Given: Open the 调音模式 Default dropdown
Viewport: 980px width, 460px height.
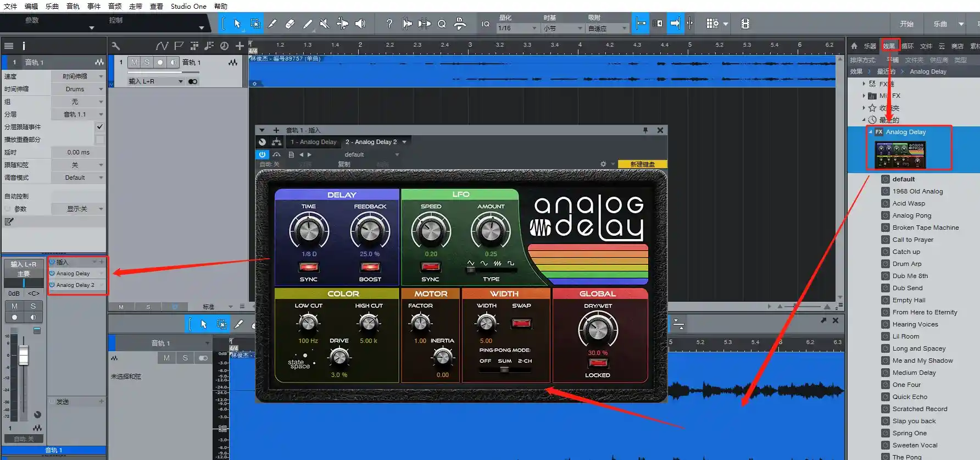Looking at the screenshot, I should click(78, 178).
